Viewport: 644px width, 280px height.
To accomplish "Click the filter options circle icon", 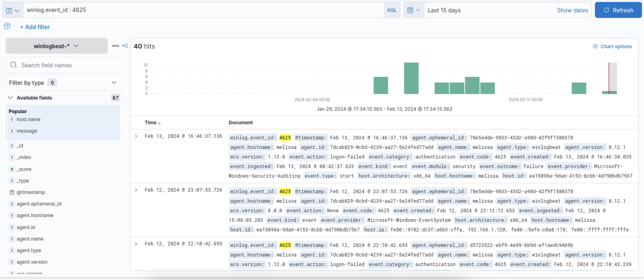I will (7, 26).
